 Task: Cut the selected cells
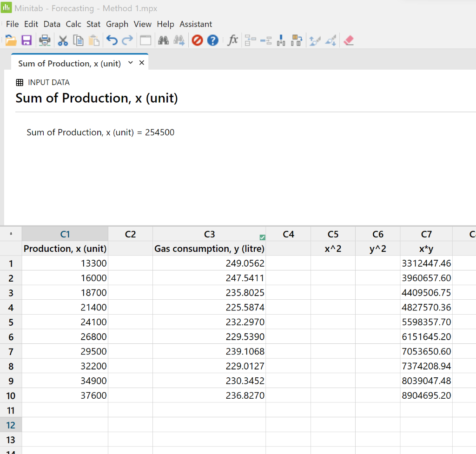coord(63,40)
